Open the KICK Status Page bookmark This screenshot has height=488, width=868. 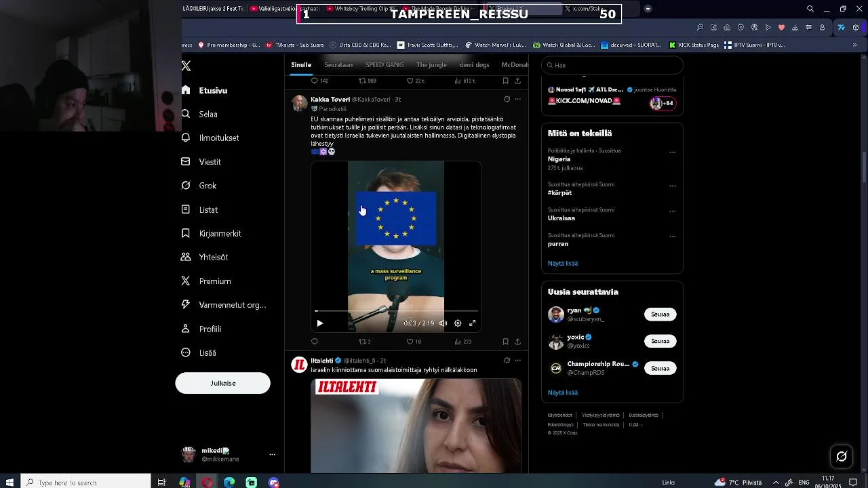694,45
